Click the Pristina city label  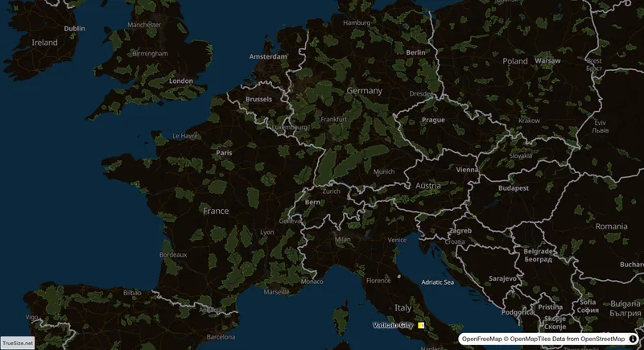551,307
